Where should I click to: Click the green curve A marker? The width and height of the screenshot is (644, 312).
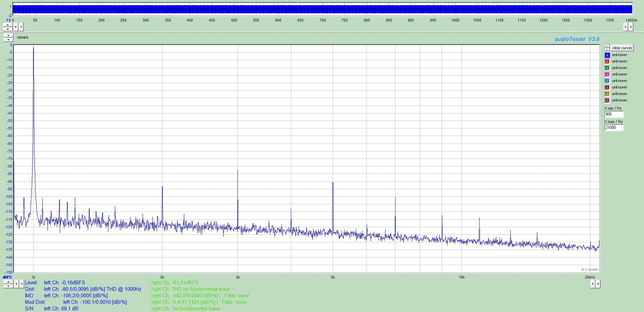point(607,68)
